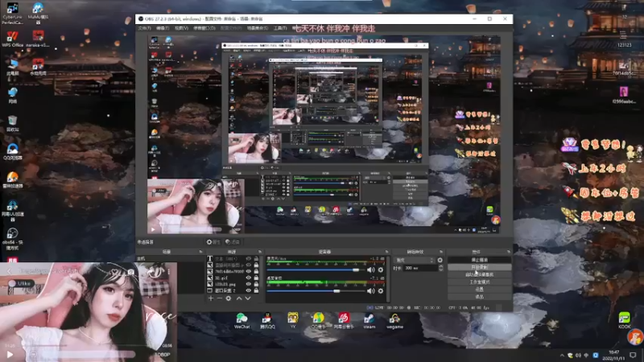Pop out the Audio Mixer dock panel
Image resolution: width=644 pixels, height=362 pixels.
point(386,252)
